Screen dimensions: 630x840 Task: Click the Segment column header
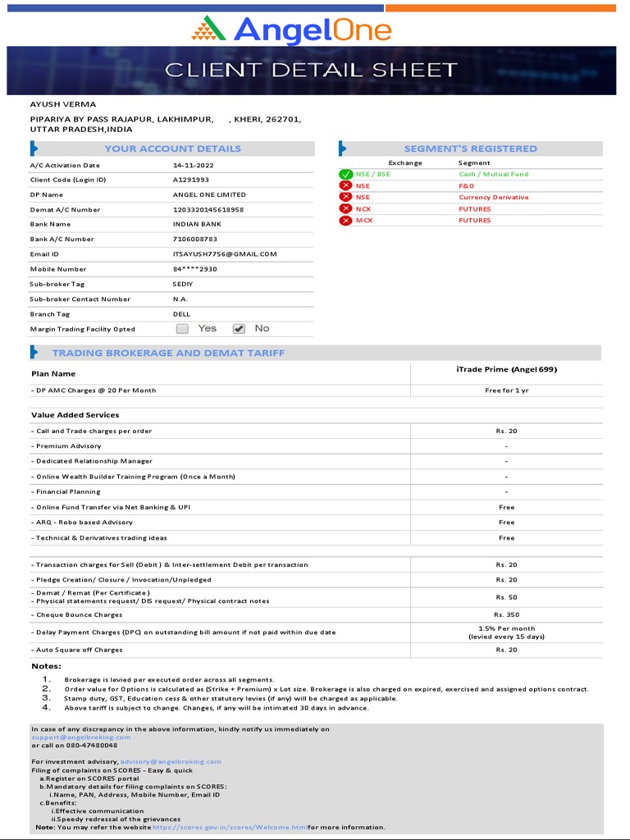coord(474,163)
